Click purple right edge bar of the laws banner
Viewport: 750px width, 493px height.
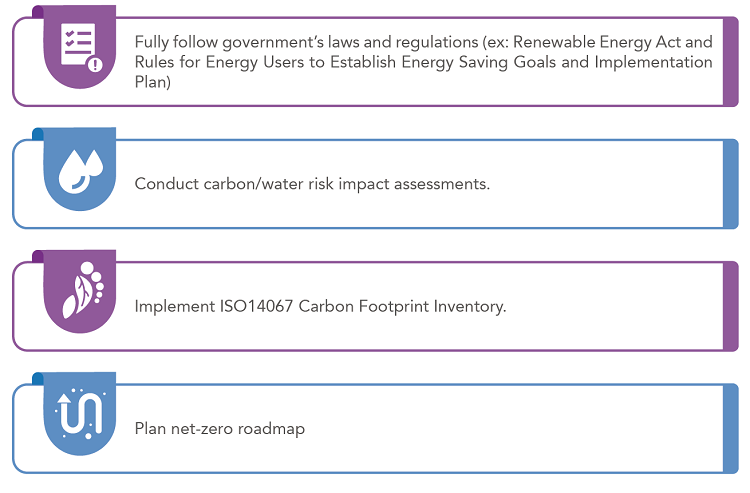pyautogui.click(x=730, y=62)
